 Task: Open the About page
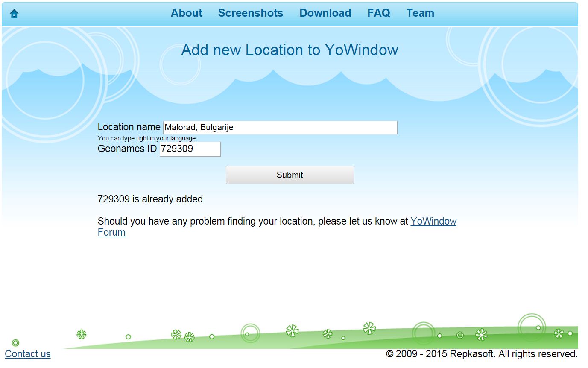pos(186,13)
